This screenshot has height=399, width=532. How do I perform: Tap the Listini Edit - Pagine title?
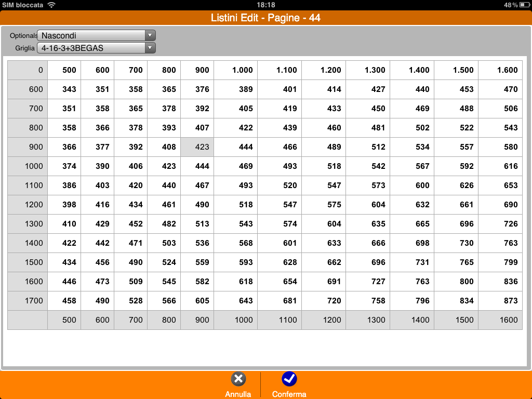(265, 18)
